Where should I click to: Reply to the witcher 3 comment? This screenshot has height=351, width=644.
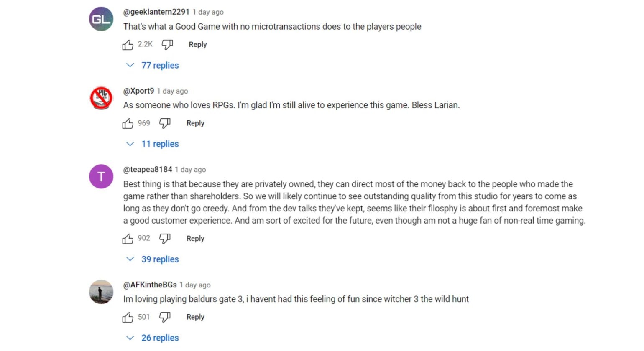pyautogui.click(x=195, y=317)
